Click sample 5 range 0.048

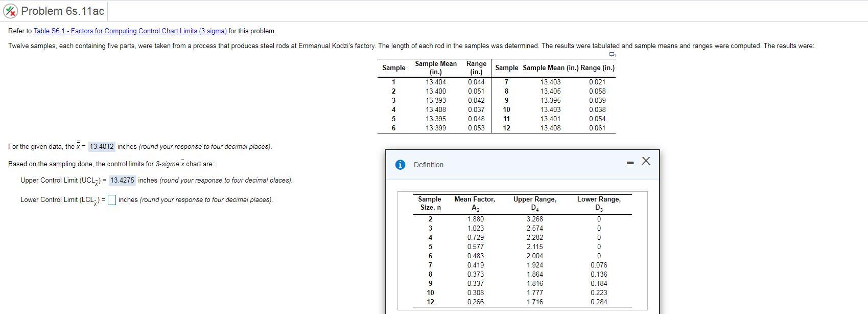[x=476, y=119]
